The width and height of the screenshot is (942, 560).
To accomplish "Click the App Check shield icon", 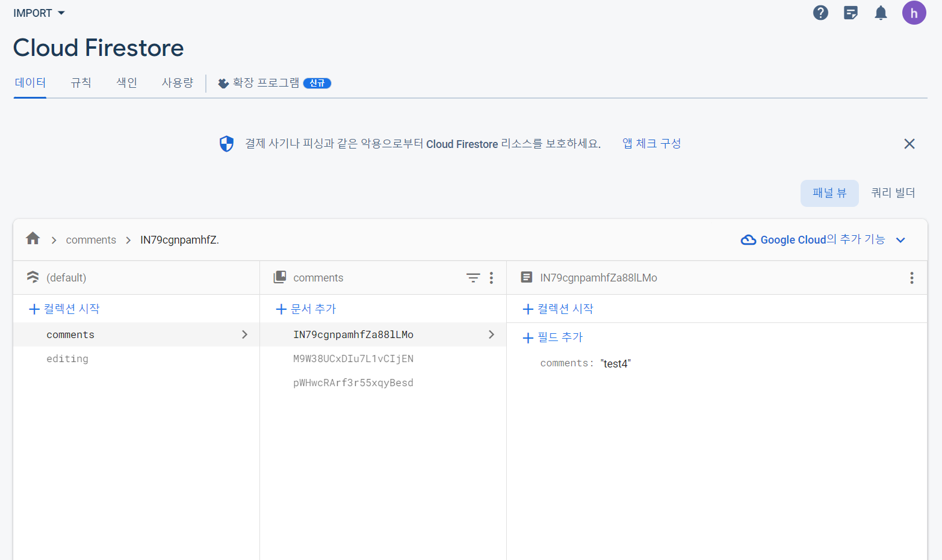I will click(226, 143).
